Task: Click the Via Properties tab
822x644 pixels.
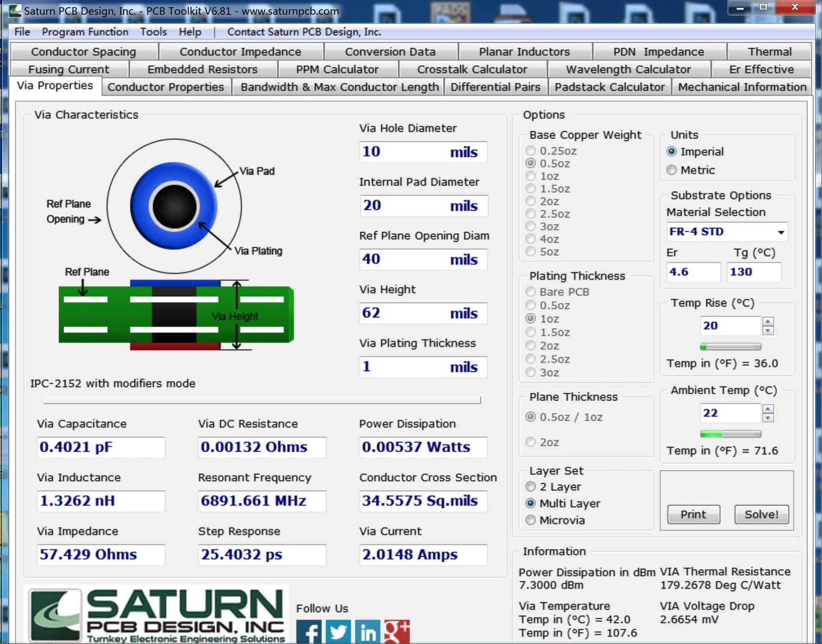Action: [x=55, y=86]
